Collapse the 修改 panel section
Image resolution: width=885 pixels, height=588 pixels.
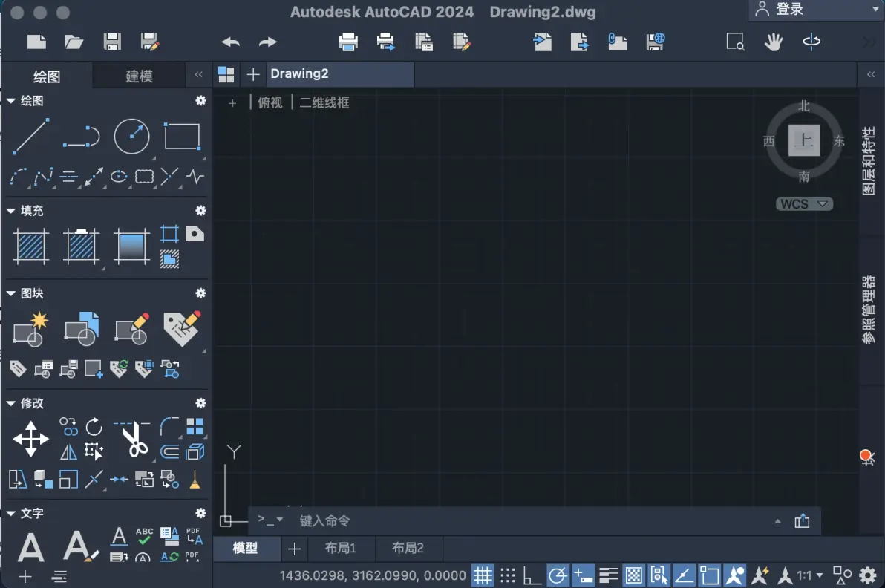tap(10, 403)
